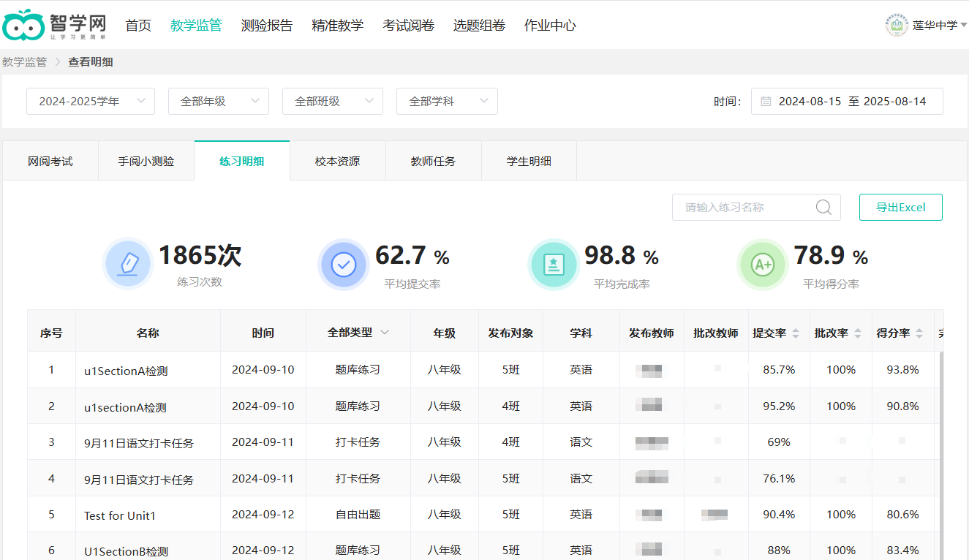This screenshot has height=560, width=969.
Task: Open the 全部类型 column filter
Action: point(358,333)
